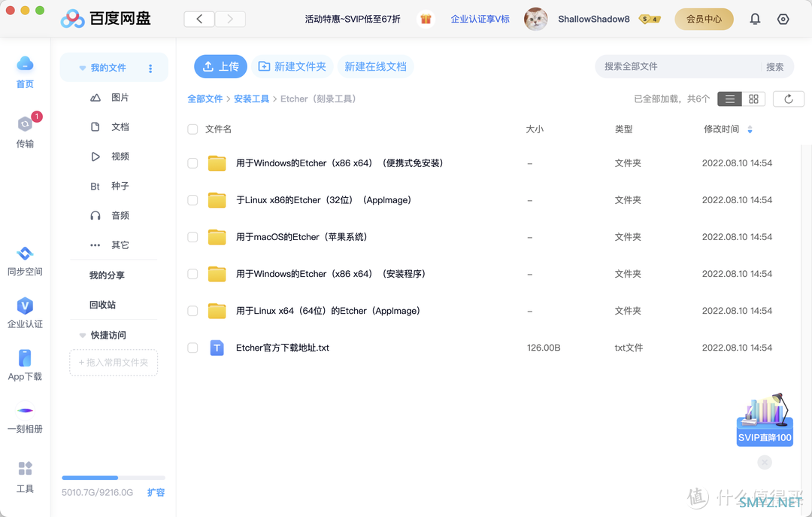
Task: Open the 我的文件 three-dot more menu
Action: tap(150, 68)
